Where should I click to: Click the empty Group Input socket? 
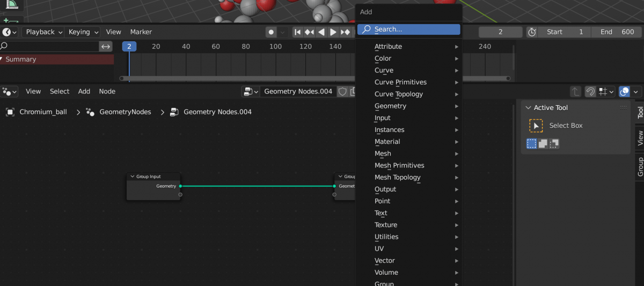click(180, 195)
